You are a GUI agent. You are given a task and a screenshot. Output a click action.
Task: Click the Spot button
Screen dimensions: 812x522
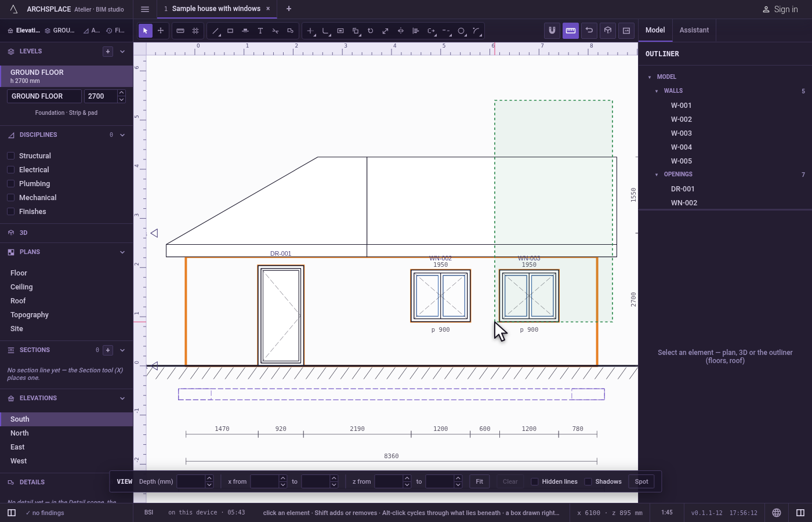641,482
